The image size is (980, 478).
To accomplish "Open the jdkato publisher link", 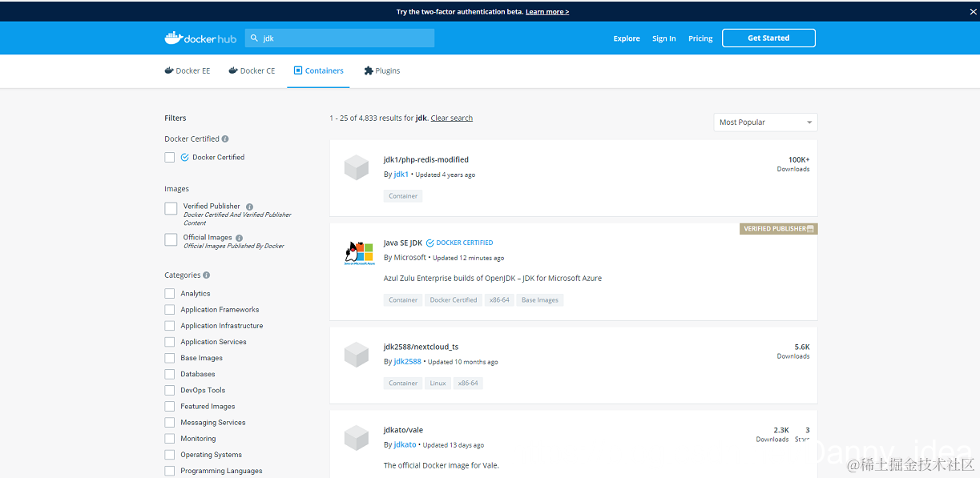I will point(405,445).
